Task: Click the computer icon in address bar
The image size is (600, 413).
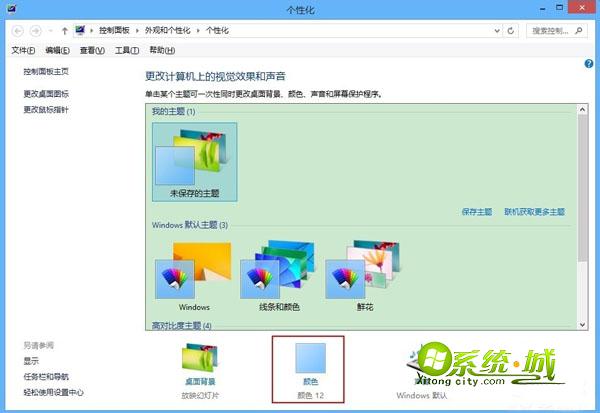Action: pyautogui.click(x=80, y=30)
